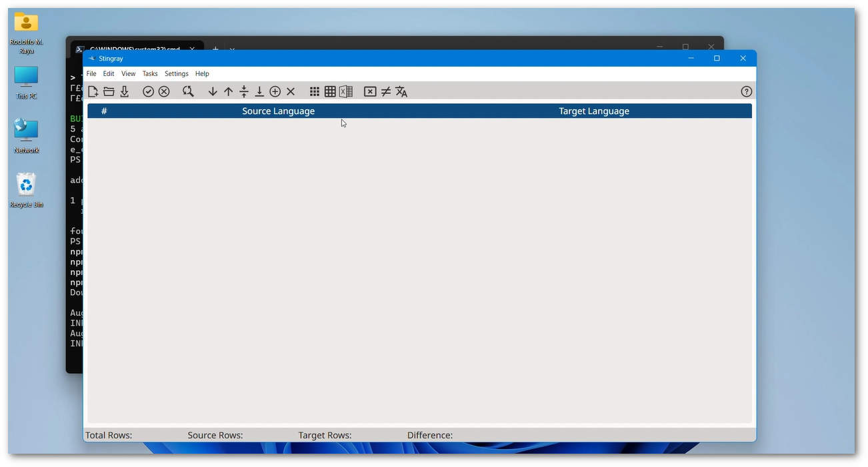Click the Source Rows status label
868x467 pixels.
pos(215,435)
